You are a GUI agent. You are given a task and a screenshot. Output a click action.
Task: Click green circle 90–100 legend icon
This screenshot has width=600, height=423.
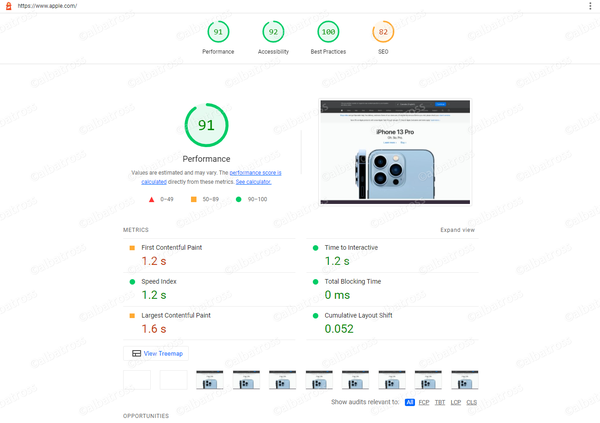point(238,199)
